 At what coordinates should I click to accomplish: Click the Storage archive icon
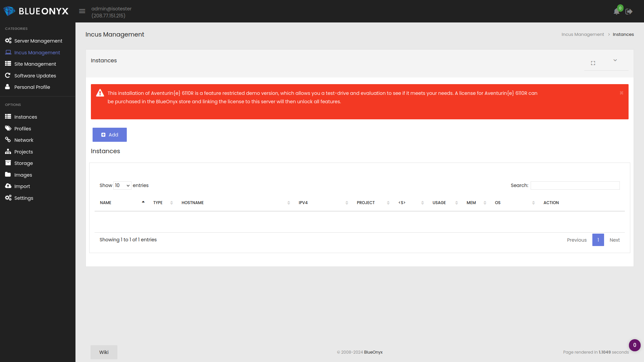(x=8, y=163)
